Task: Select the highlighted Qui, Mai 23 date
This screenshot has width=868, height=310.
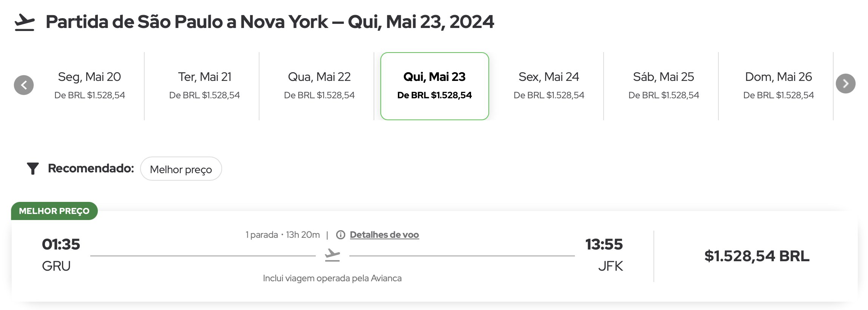Action: point(435,86)
